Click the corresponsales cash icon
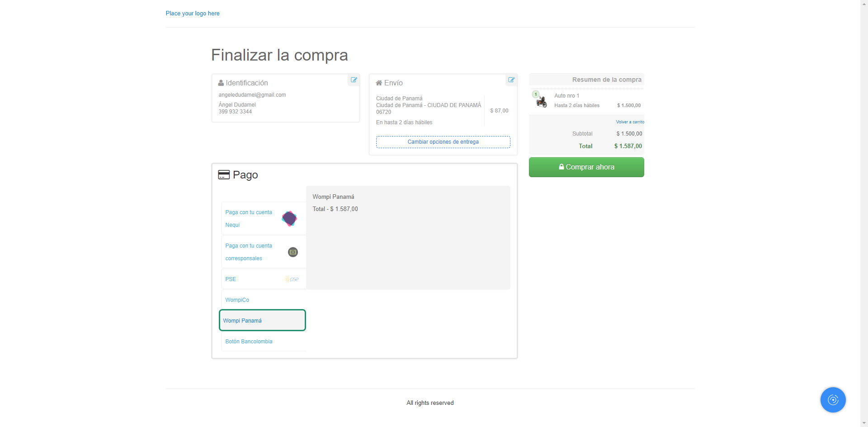The height and width of the screenshot is (427, 868). click(x=293, y=252)
